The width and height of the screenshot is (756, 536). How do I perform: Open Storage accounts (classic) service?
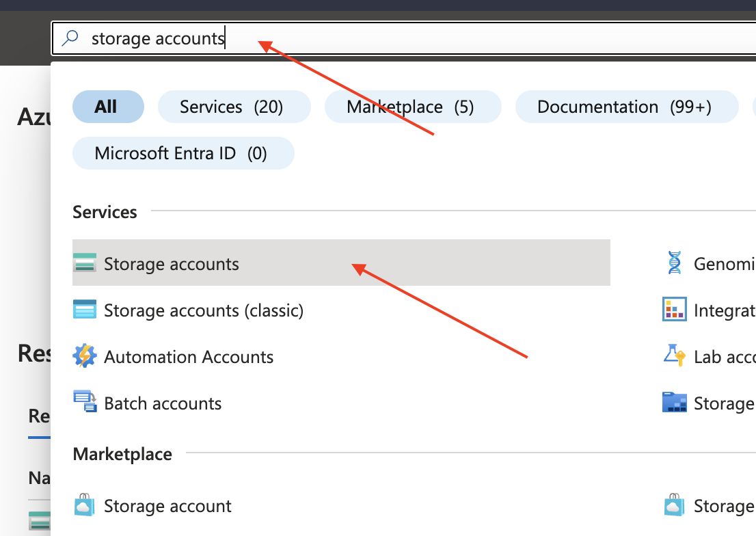(x=204, y=310)
